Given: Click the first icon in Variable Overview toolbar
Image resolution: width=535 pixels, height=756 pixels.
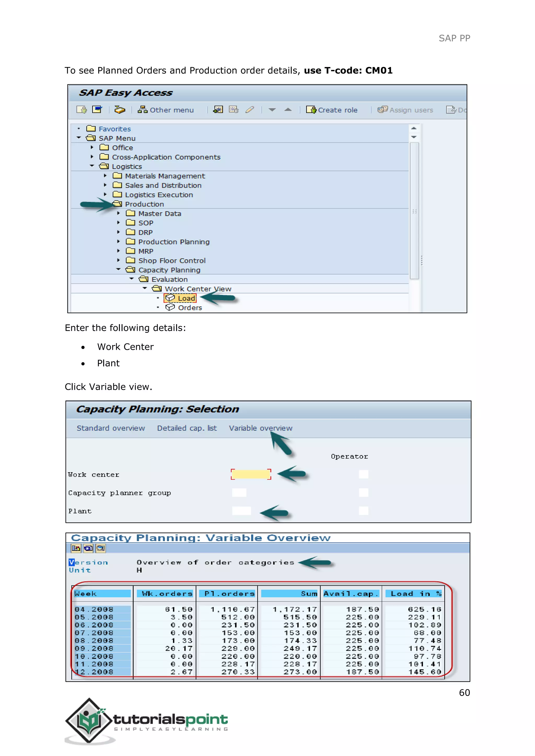Looking at the screenshot, I should (76, 548).
